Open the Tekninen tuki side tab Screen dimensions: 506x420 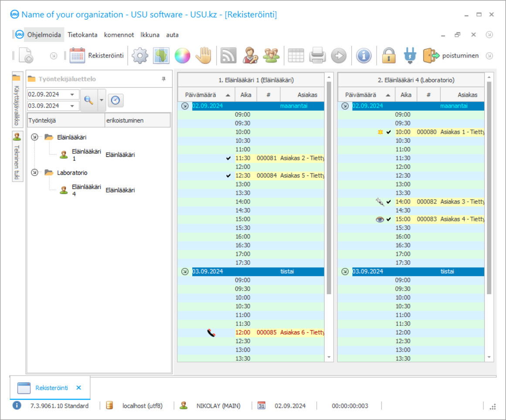[17, 156]
